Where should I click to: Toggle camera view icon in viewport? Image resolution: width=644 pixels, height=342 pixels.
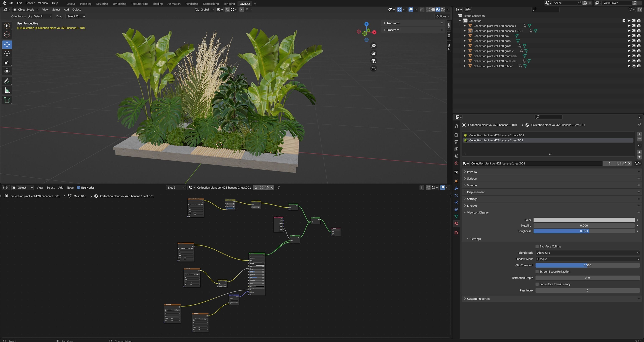pos(373,61)
